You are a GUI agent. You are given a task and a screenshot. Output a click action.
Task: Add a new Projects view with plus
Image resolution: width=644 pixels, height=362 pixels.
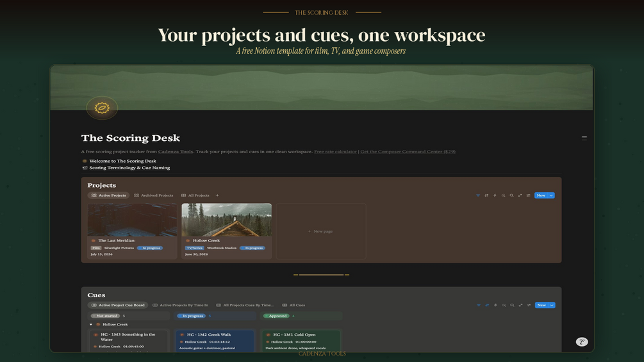click(x=217, y=195)
